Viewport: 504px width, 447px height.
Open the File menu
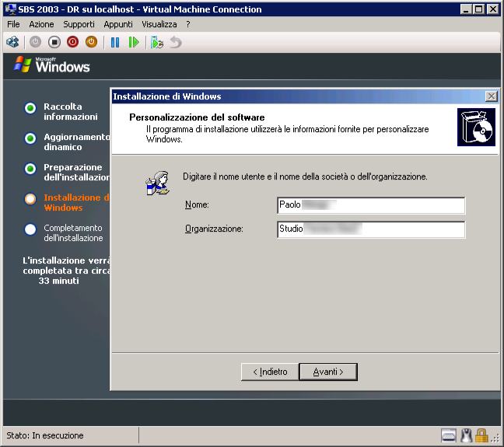tap(13, 24)
